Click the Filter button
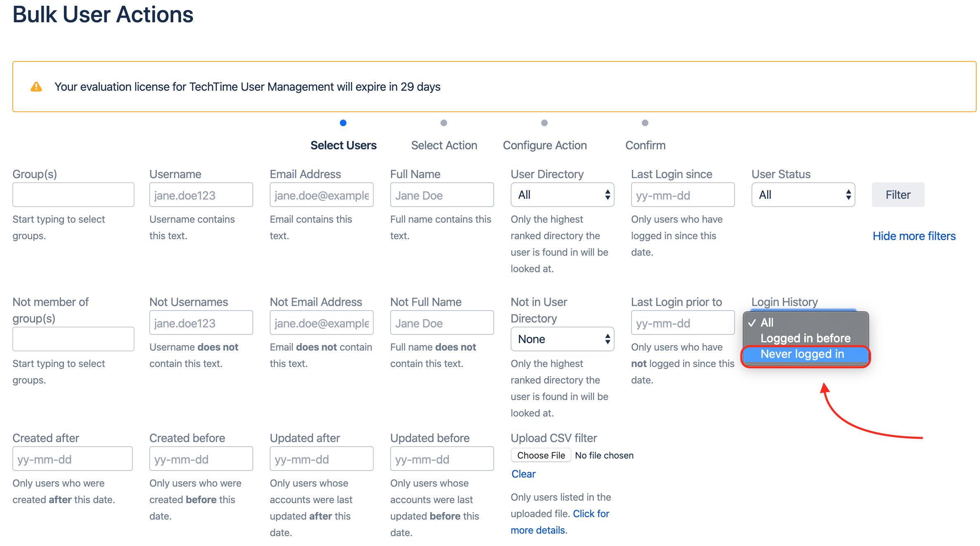 coord(898,194)
